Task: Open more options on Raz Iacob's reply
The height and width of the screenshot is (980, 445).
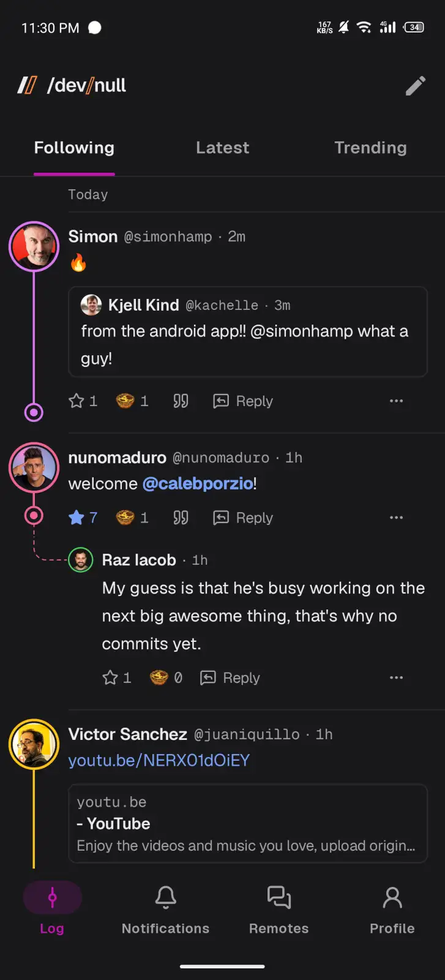Action: pyautogui.click(x=397, y=677)
